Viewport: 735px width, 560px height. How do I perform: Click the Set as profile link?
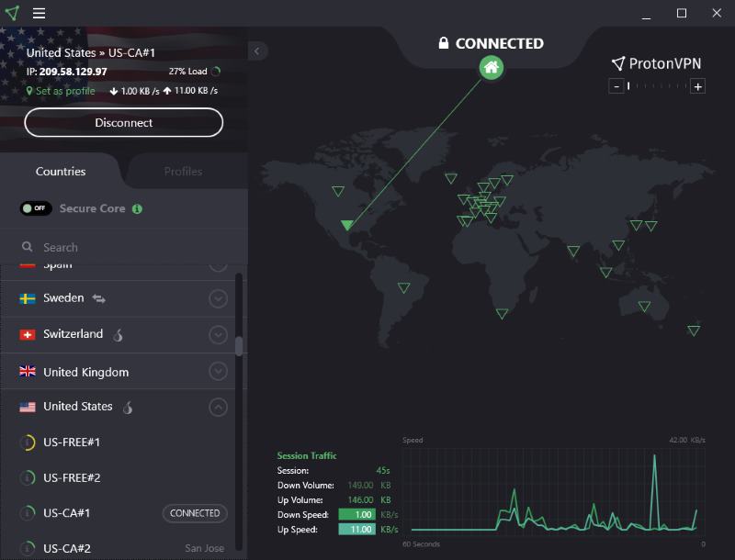point(61,91)
